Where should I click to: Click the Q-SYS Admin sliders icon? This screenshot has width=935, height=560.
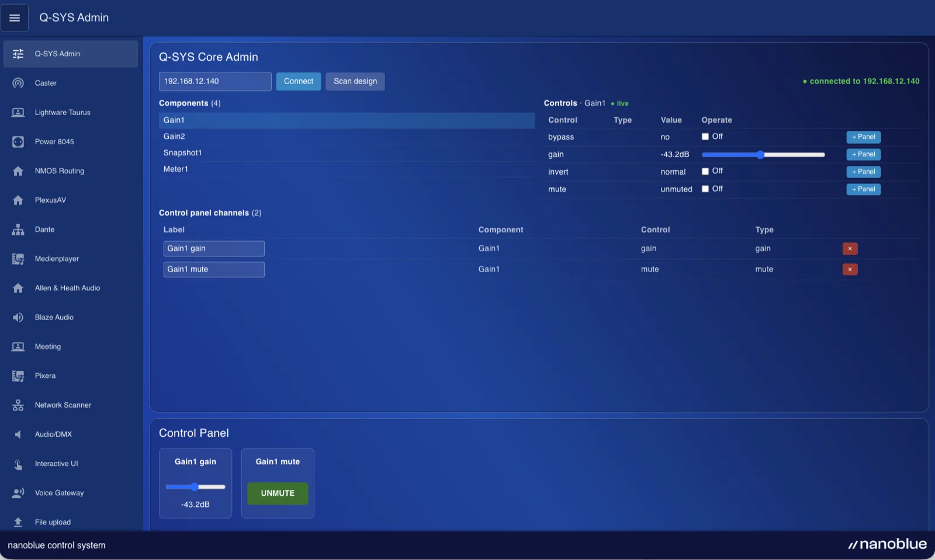coord(18,54)
